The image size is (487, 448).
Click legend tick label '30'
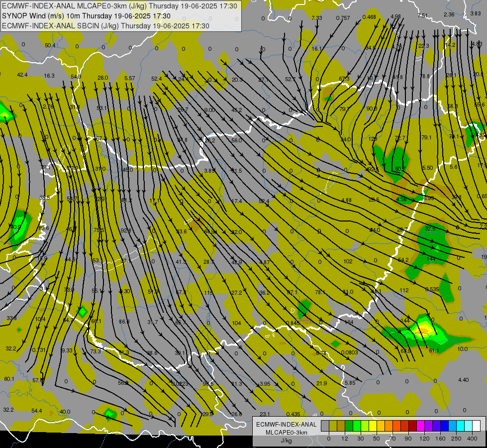coord(361,439)
